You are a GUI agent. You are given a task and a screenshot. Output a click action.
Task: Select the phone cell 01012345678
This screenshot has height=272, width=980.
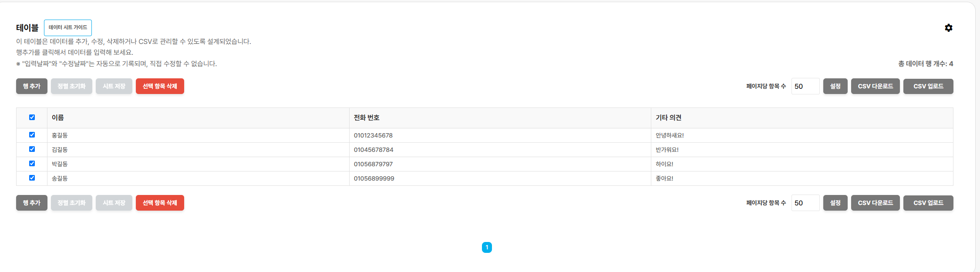point(500,135)
